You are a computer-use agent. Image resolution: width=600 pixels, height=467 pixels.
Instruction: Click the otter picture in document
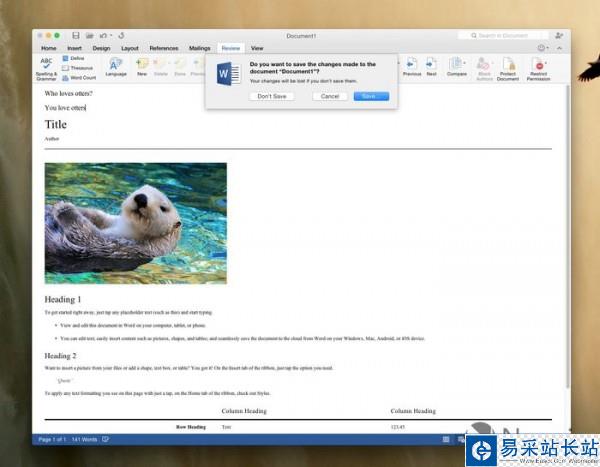pyautogui.click(x=135, y=223)
